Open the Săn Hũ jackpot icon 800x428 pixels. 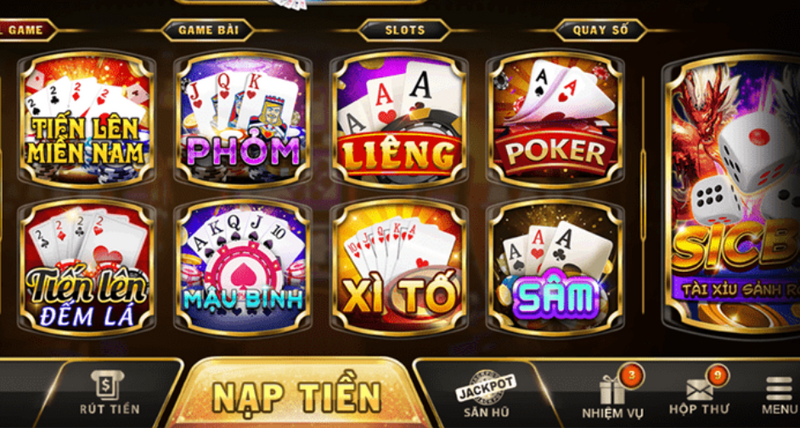click(x=486, y=395)
